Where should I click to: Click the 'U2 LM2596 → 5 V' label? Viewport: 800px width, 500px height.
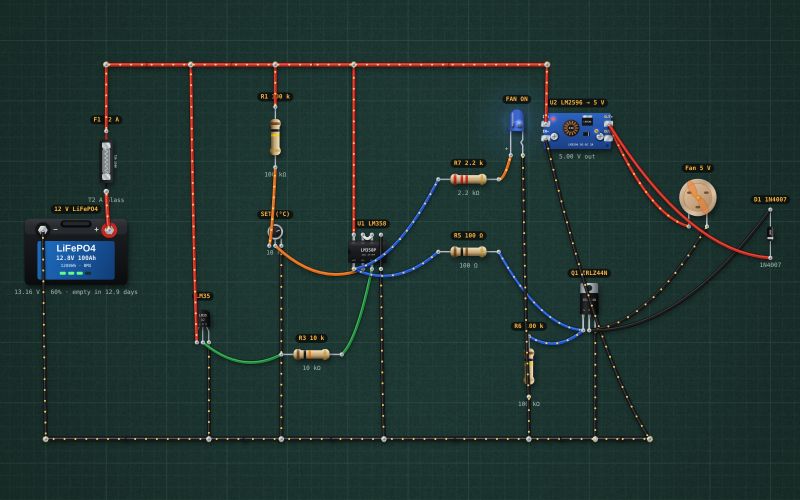577,103
